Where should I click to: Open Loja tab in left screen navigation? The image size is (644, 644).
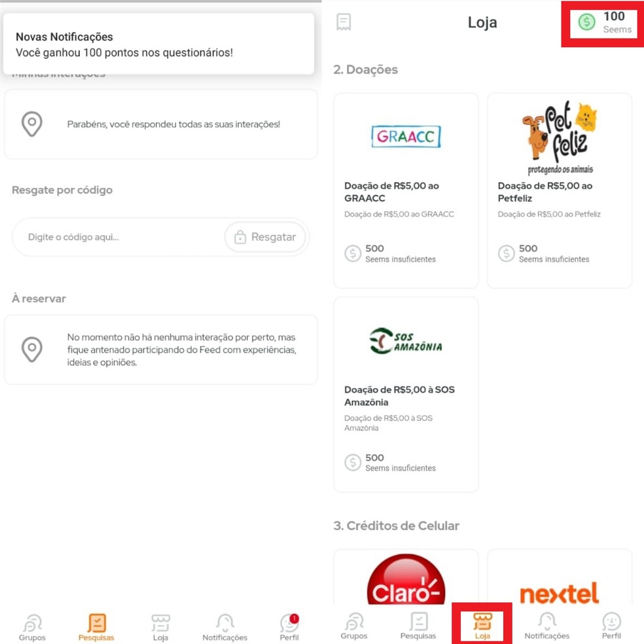click(x=160, y=628)
